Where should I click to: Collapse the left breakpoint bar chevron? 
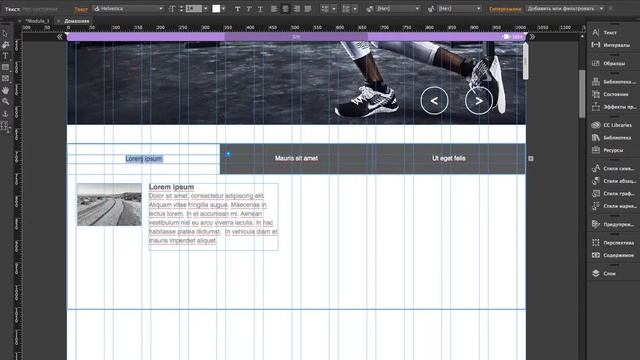point(60,37)
